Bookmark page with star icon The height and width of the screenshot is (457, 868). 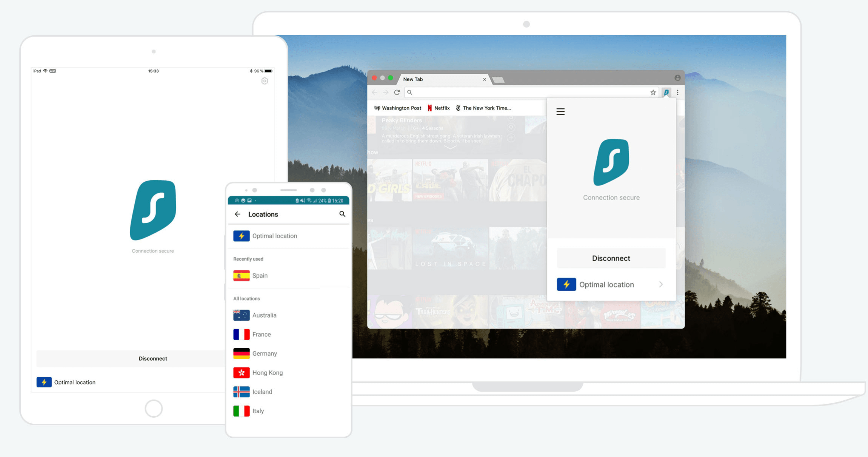(x=653, y=92)
